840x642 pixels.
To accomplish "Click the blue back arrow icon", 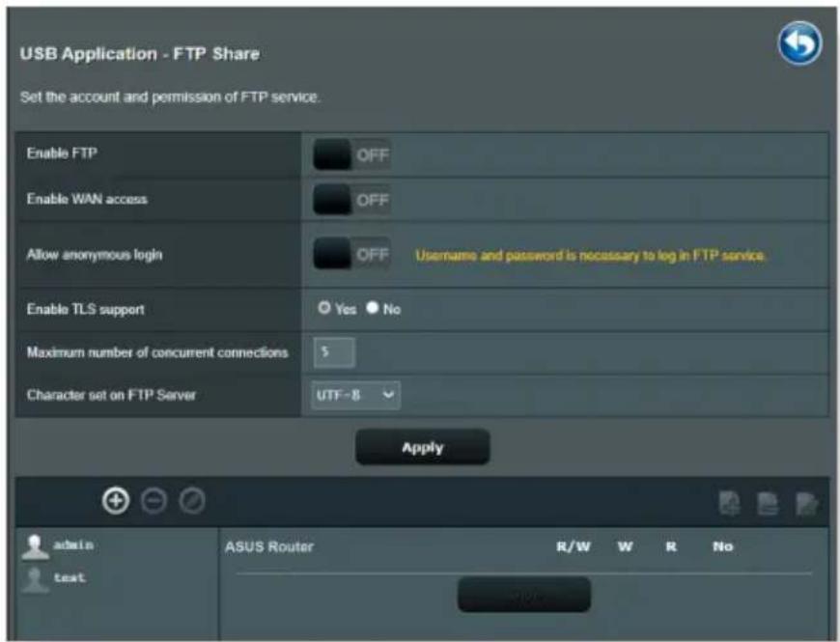I will pos(799,43).
